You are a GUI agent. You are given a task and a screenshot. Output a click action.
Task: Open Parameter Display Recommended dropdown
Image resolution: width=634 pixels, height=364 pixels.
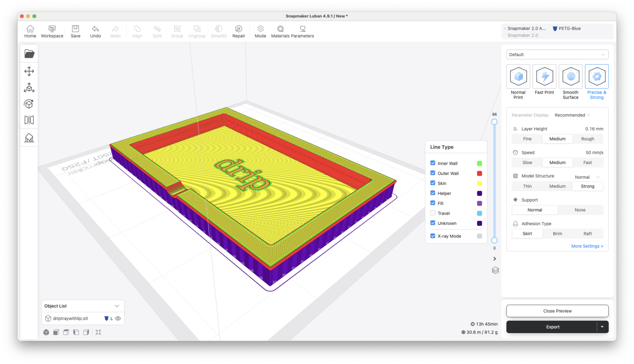(572, 115)
